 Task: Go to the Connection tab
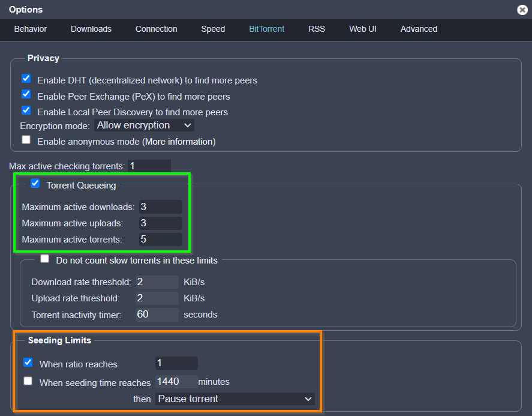point(156,29)
